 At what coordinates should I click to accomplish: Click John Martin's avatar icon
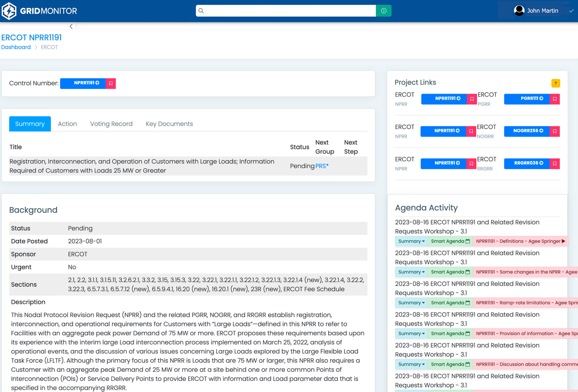click(519, 11)
